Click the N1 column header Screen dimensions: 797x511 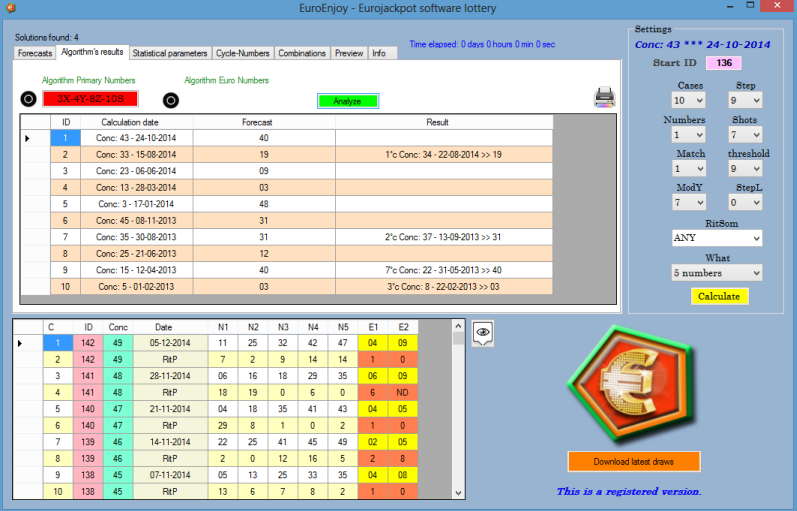pyautogui.click(x=223, y=327)
